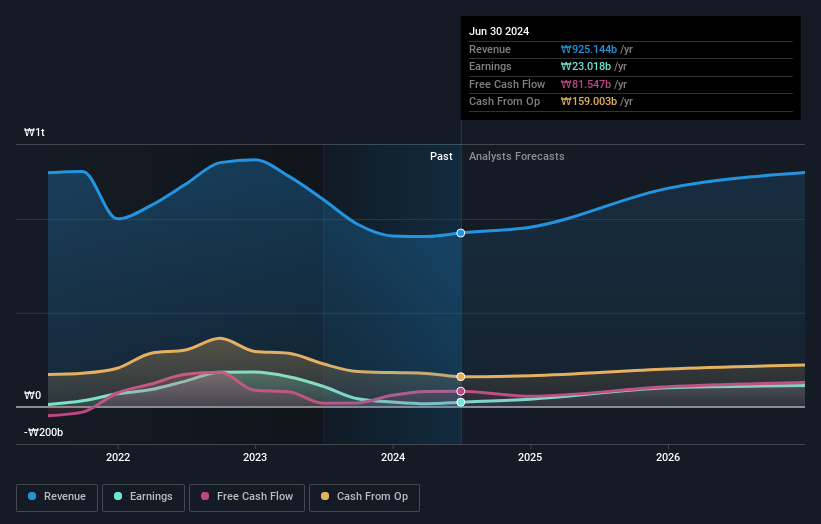Click the ₩0 y-axis label

pyautogui.click(x=32, y=396)
